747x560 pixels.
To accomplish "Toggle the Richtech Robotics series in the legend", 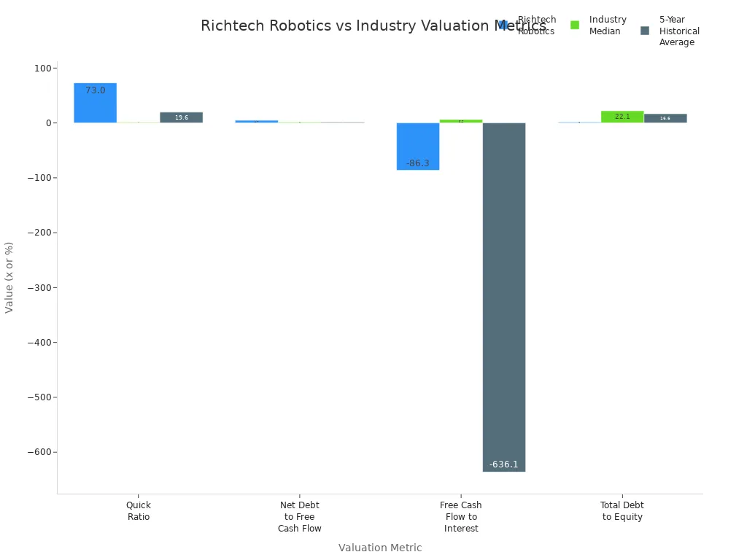I will (x=536, y=25).
